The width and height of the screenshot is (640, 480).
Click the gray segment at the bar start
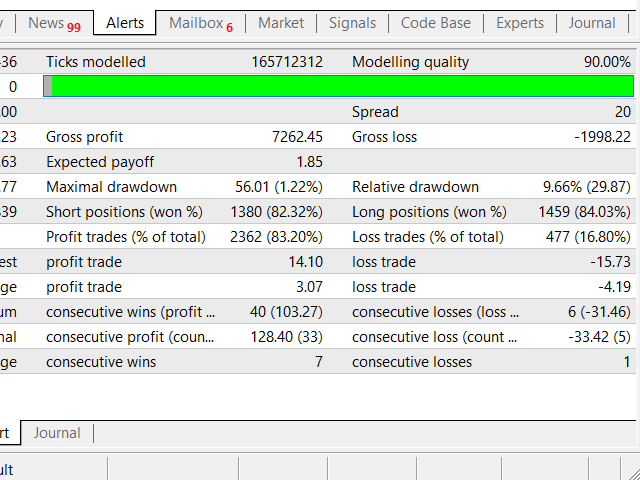click(x=47, y=87)
